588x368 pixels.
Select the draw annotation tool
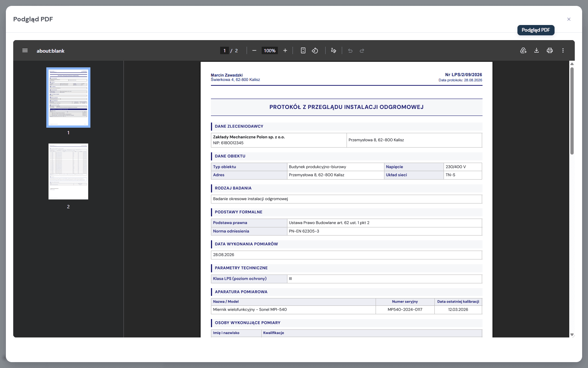[333, 50]
